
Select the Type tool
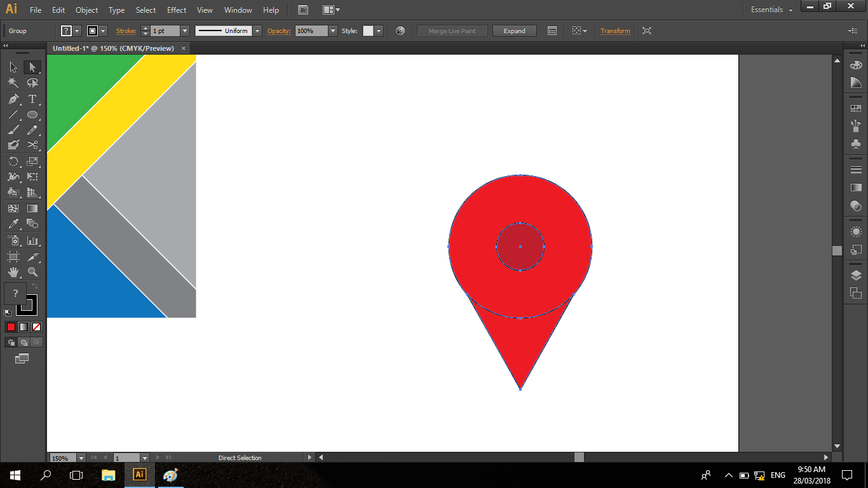32,99
